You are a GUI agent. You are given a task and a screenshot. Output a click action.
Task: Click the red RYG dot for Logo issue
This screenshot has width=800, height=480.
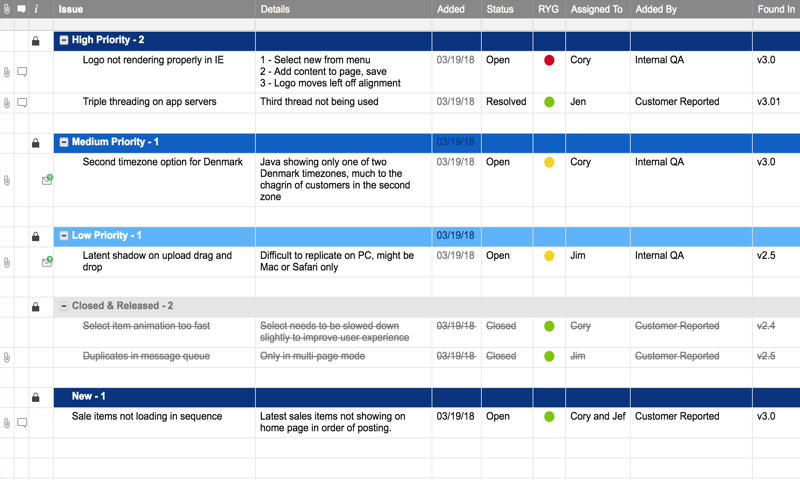tap(549, 60)
